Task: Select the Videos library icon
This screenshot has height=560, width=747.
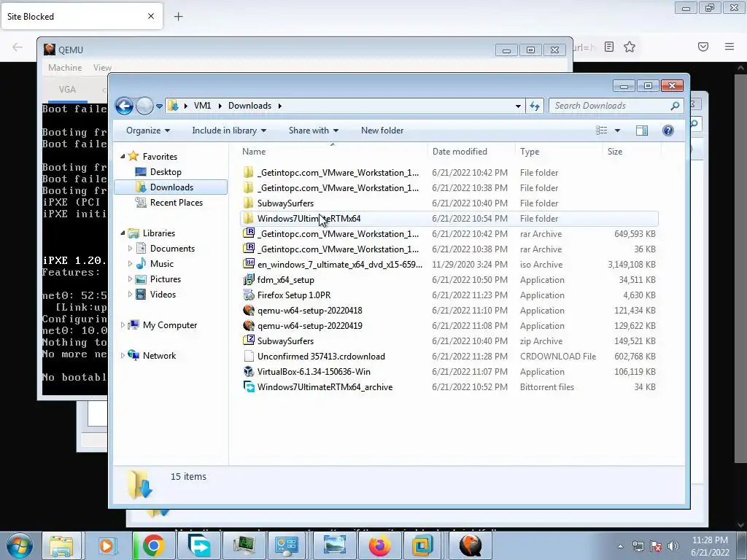Action: pos(141,295)
